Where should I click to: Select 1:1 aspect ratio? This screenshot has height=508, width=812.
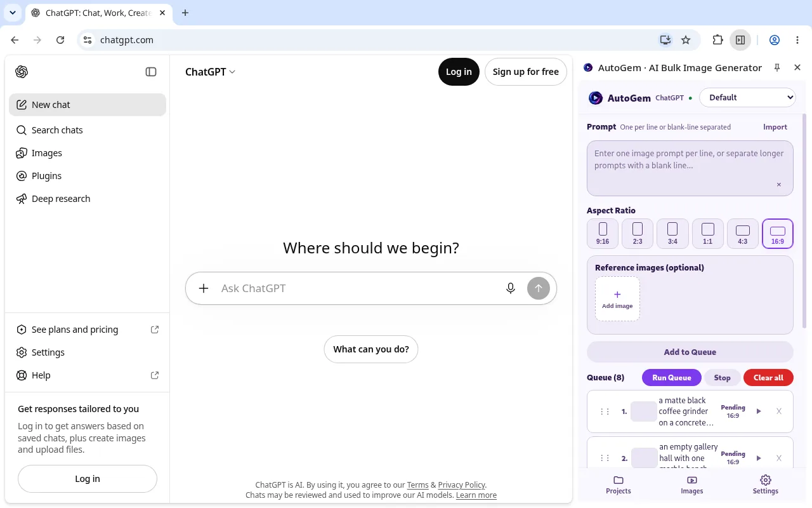[708, 234]
